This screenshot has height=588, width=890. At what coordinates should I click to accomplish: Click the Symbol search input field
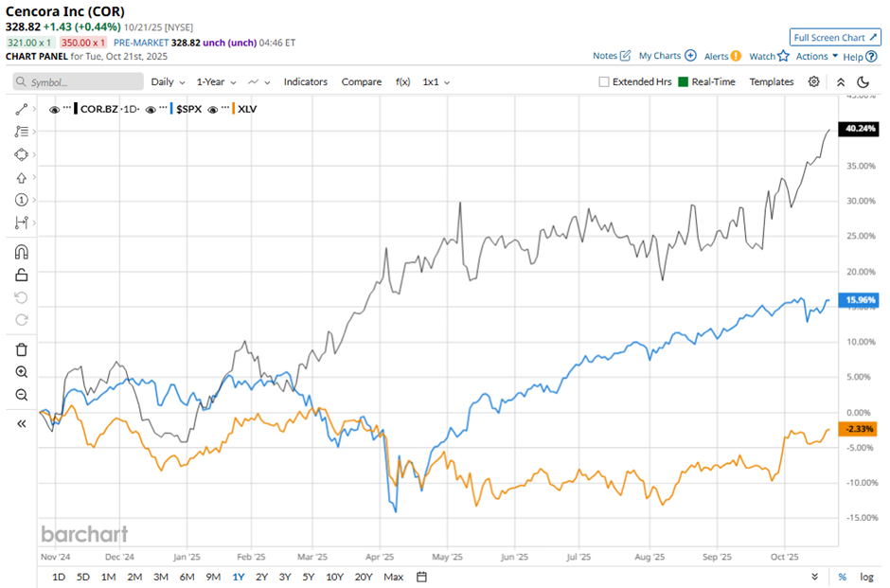point(77,82)
